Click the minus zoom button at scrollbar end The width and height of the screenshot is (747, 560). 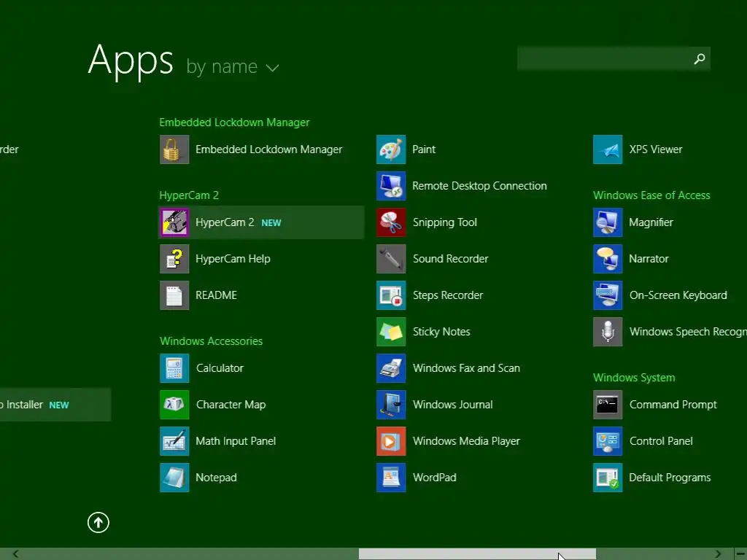[x=740, y=554]
